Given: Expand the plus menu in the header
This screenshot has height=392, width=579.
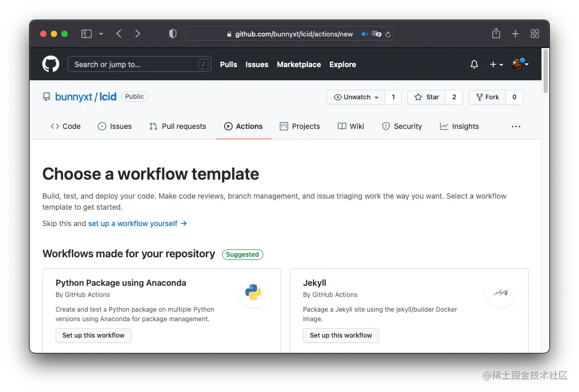Looking at the screenshot, I should tap(495, 64).
